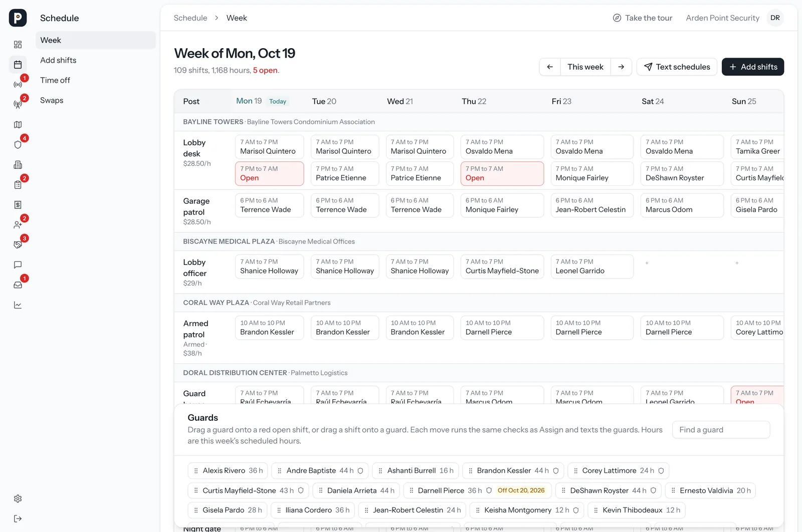Click Take the tour link
802x532 pixels.
click(x=643, y=18)
